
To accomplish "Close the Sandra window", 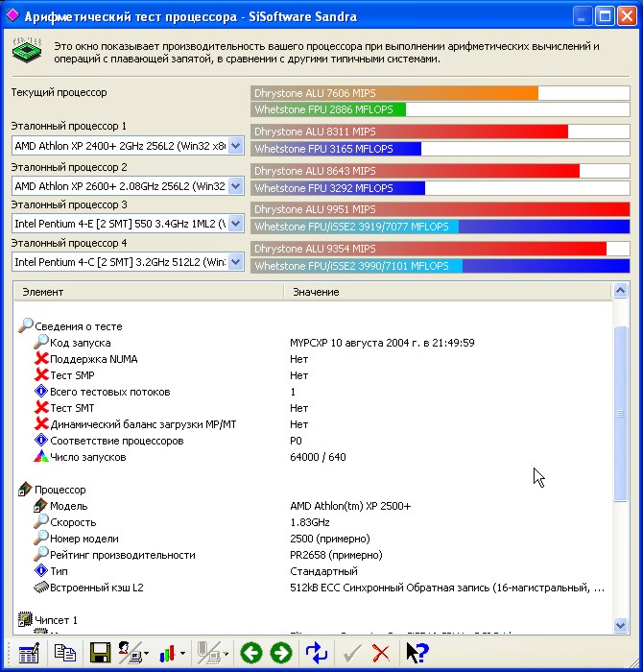I will coord(627,16).
